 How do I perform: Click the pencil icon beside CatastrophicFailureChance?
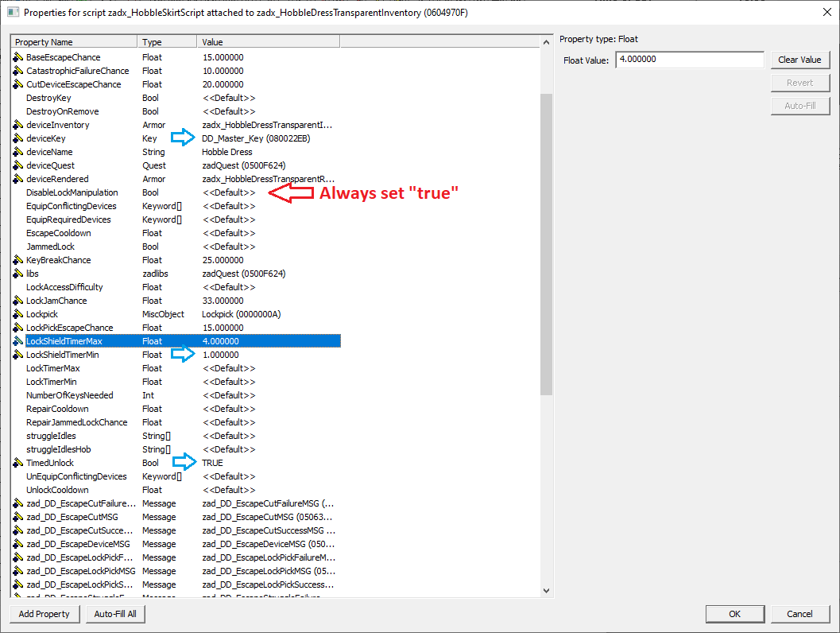[x=17, y=70]
